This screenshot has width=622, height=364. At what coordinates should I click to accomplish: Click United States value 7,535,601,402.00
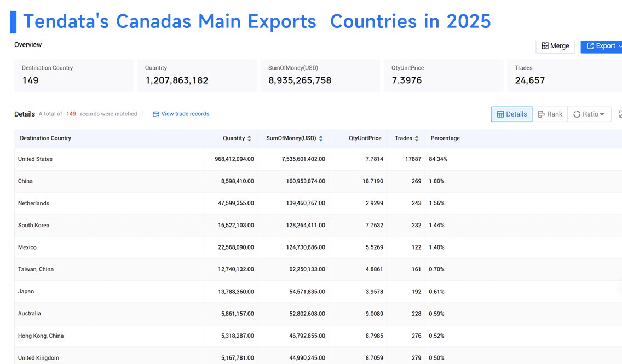click(303, 159)
